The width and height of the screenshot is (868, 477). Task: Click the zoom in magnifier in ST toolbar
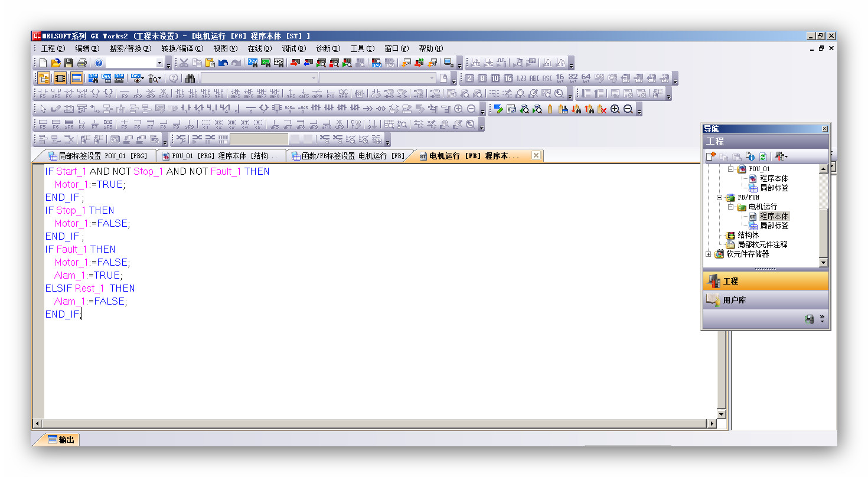coord(615,109)
